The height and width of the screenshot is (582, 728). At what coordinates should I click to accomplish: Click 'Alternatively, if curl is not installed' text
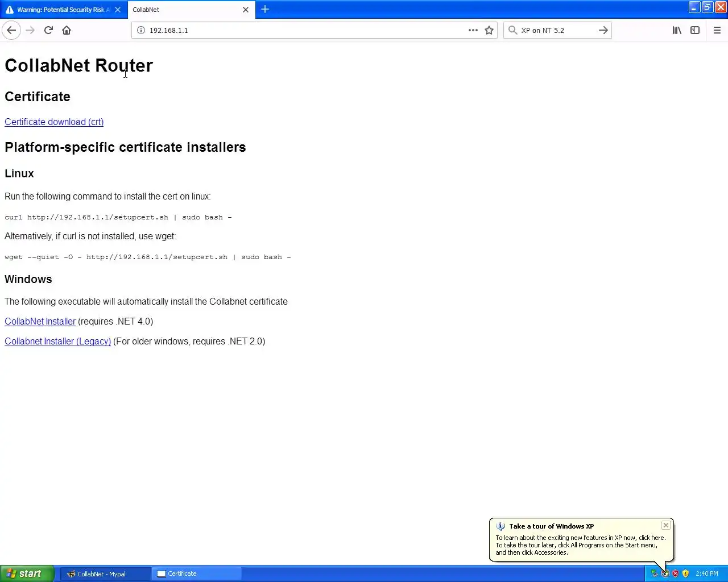click(90, 236)
